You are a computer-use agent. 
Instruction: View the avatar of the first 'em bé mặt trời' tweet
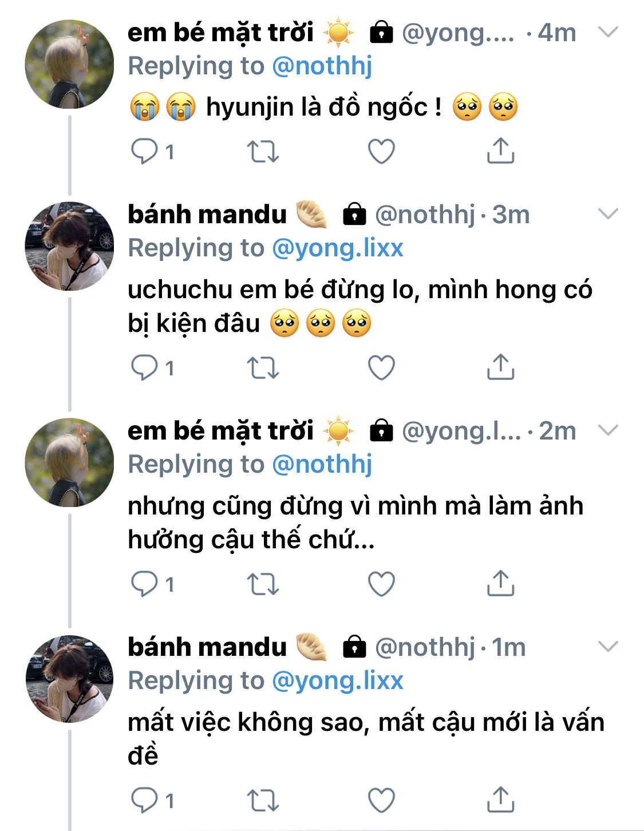(69, 64)
